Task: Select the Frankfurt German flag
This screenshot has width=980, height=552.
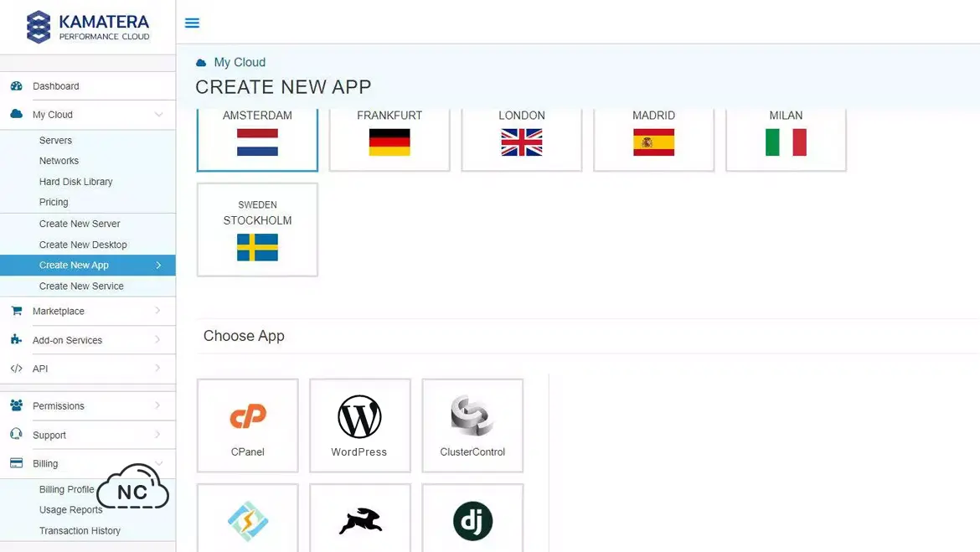Action: [x=389, y=142]
